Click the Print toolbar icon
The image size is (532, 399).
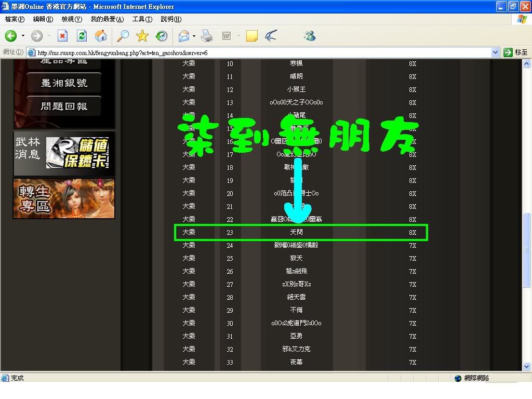point(207,36)
